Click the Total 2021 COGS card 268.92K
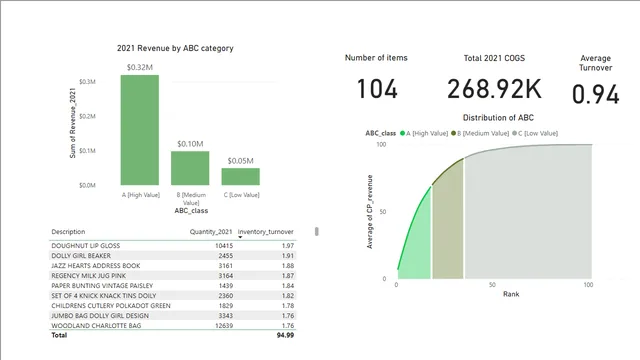This screenshot has width=640, height=360. pos(494,89)
